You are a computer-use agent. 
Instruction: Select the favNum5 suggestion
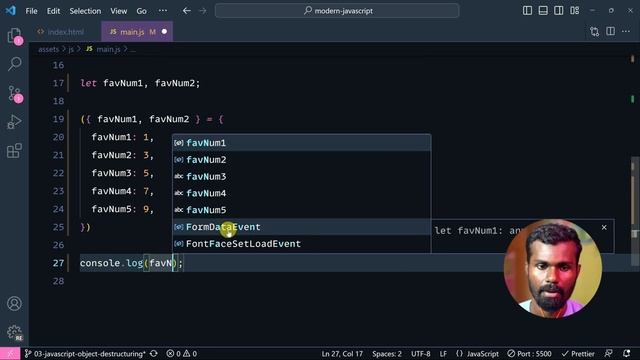point(302,210)
